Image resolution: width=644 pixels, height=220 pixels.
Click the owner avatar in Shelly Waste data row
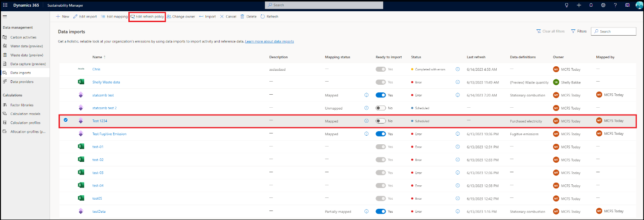point(556,82)
